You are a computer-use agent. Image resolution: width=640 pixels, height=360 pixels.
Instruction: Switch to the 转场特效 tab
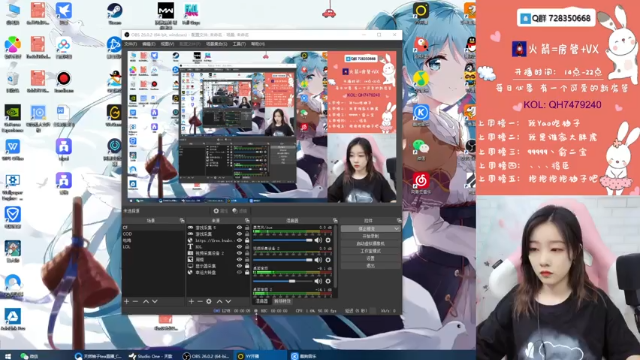coord(282,301)
